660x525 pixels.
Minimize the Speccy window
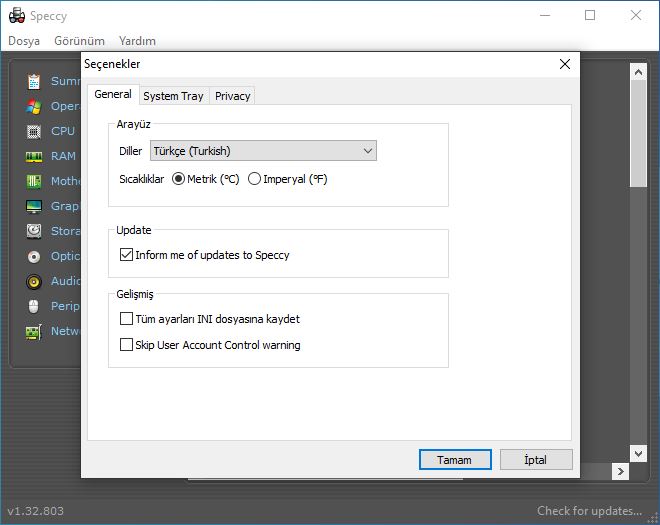545,16
